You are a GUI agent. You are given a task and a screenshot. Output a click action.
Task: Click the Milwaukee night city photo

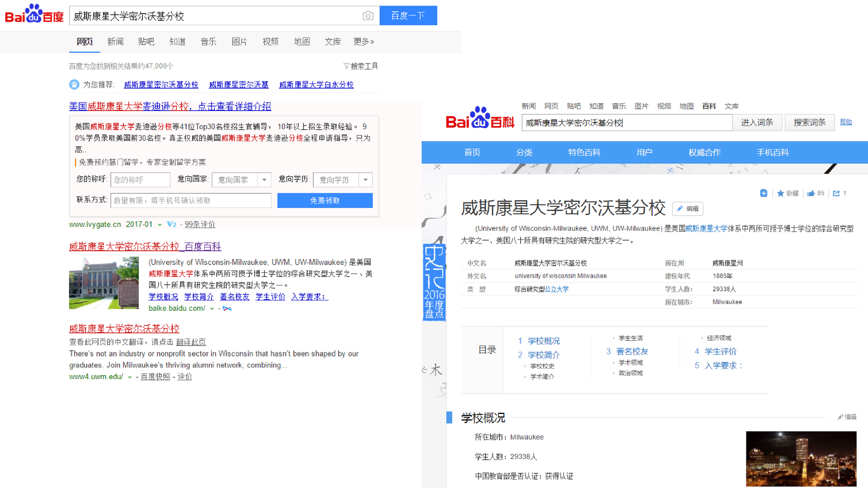pyautogui.click(x=801, y=459)
